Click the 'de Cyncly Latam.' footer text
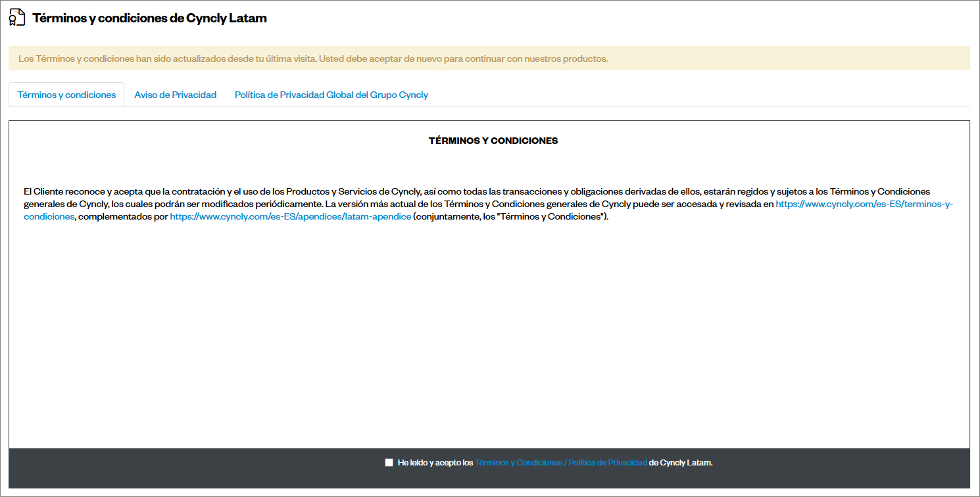 [681, 463]
